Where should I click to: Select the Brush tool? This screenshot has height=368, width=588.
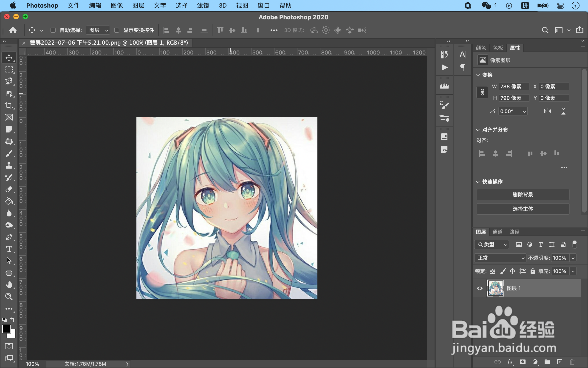coord(9,153)
